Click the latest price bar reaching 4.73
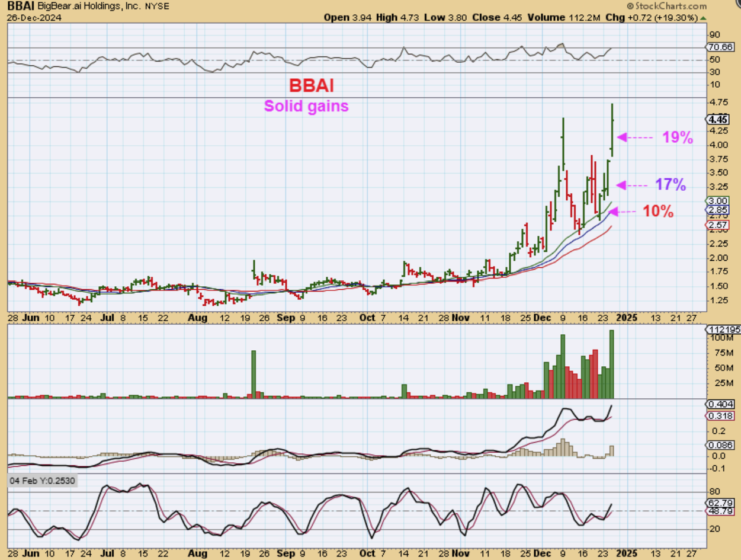Screen dimensions: 741x560 [612, 130]
